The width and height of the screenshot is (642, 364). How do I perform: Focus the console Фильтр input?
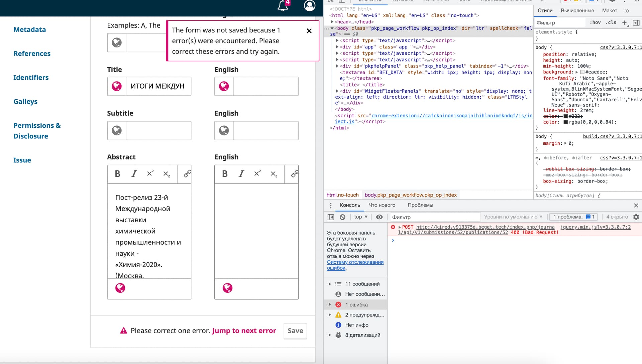click(x=435, y=217)
